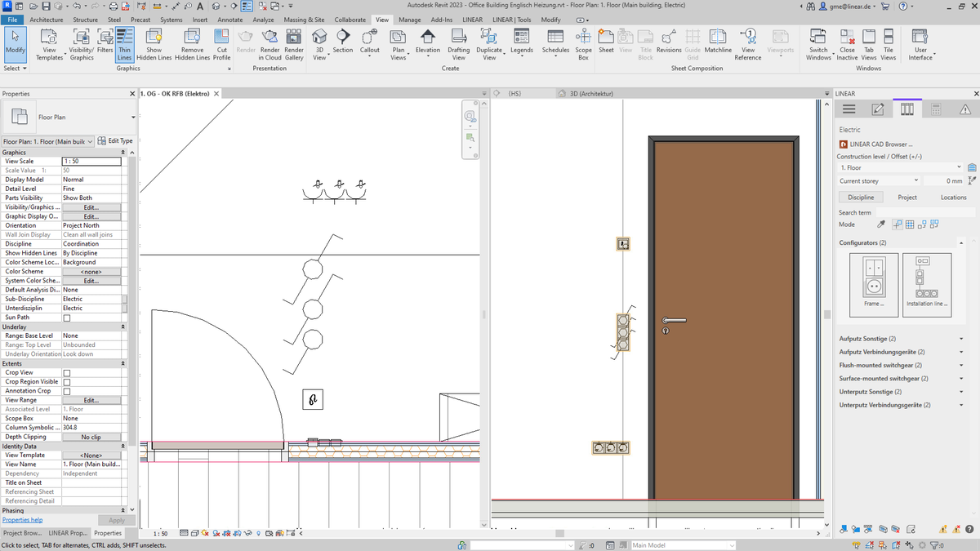Check the Annotation Crop box
Viewport: 980px width, 551px height.
tap(67, 391)
